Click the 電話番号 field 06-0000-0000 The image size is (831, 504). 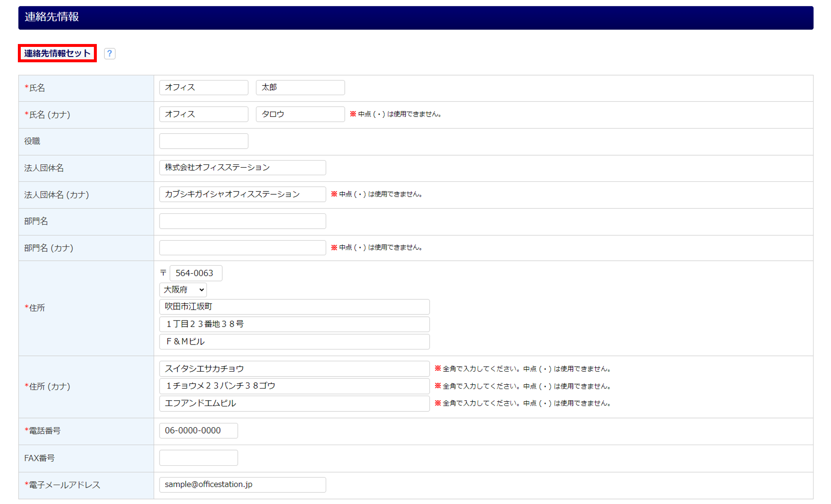[x=198, y=431]
